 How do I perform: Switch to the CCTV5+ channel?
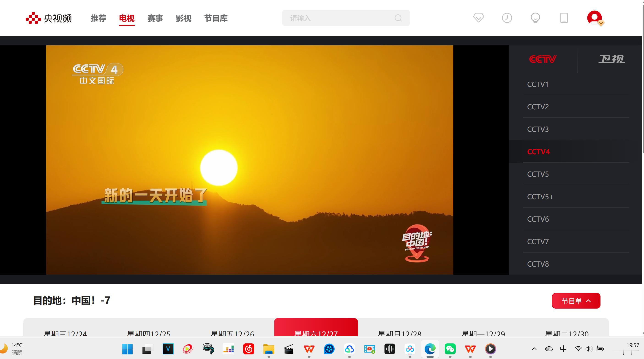(x=540, y=197)
